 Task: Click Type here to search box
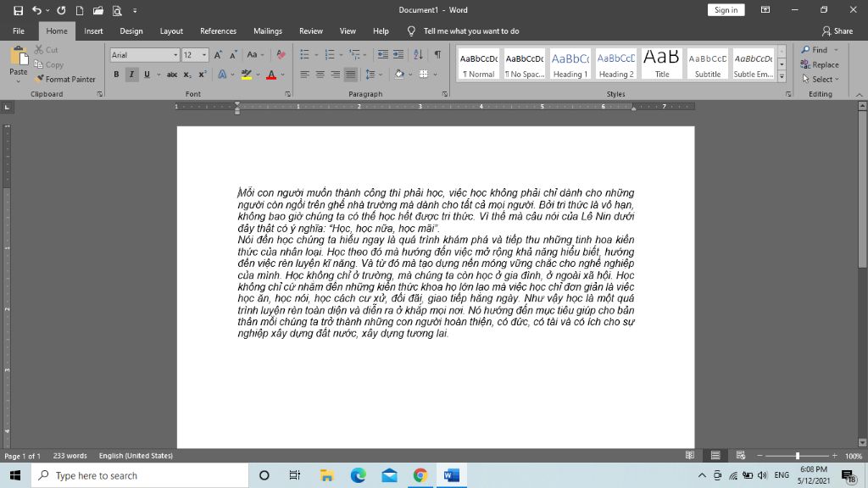140,475
